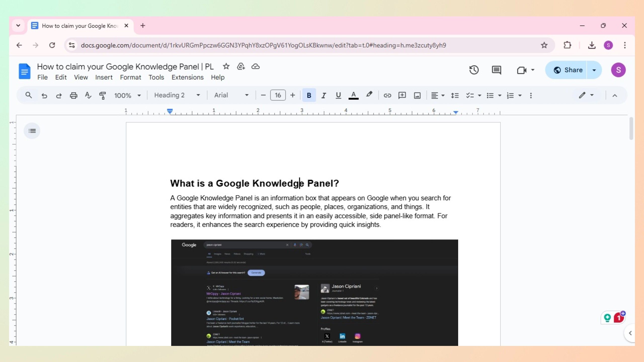The height and width of the screenshot is (362, 644).
Task: Open line and paragraph spacing
Action: 455,96
